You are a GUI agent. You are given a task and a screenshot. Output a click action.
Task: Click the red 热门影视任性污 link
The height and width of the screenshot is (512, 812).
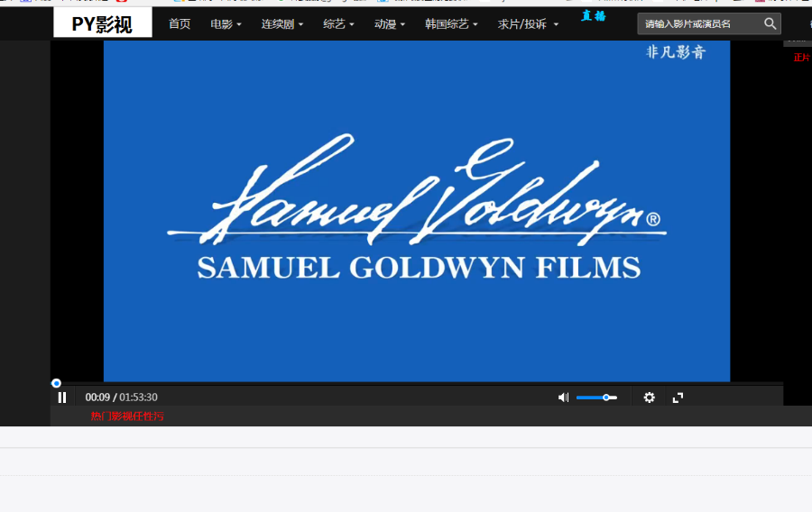(127, 416)
